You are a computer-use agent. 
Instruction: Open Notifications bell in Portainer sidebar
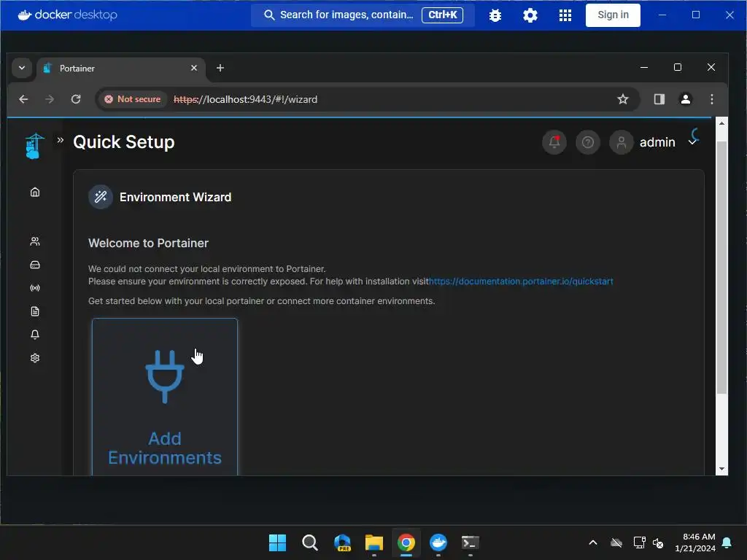tap(35, 335)
